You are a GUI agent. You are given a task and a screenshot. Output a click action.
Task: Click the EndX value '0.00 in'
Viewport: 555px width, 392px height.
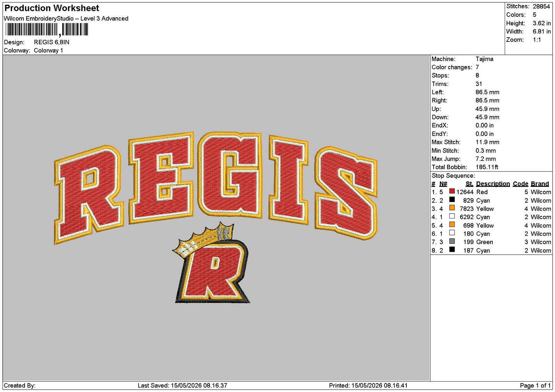click(485, 126)
